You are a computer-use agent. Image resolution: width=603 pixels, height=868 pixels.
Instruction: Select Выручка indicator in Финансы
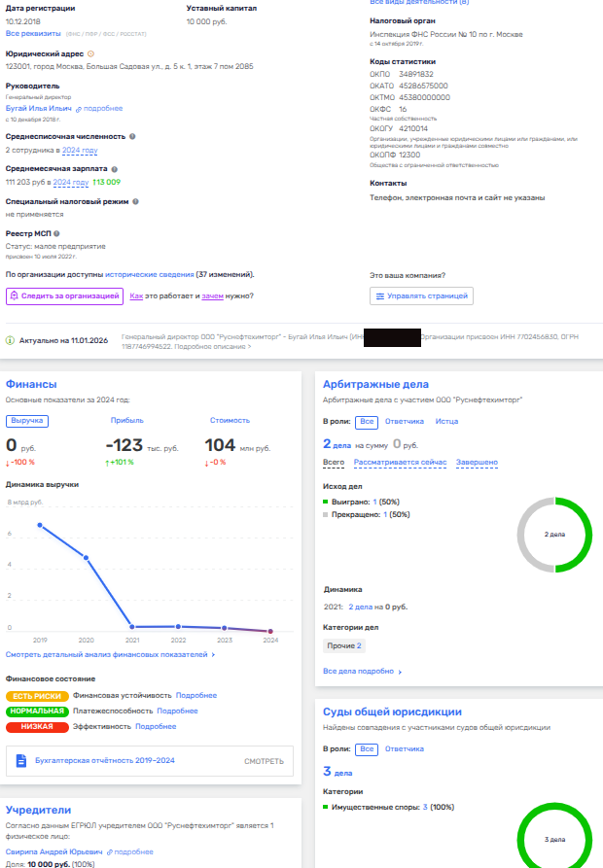pos(26,420)
